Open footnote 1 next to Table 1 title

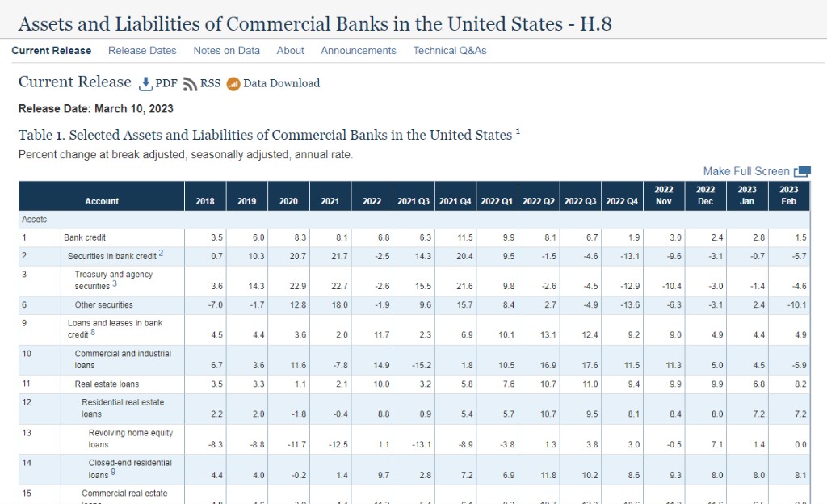coord(518,131)
